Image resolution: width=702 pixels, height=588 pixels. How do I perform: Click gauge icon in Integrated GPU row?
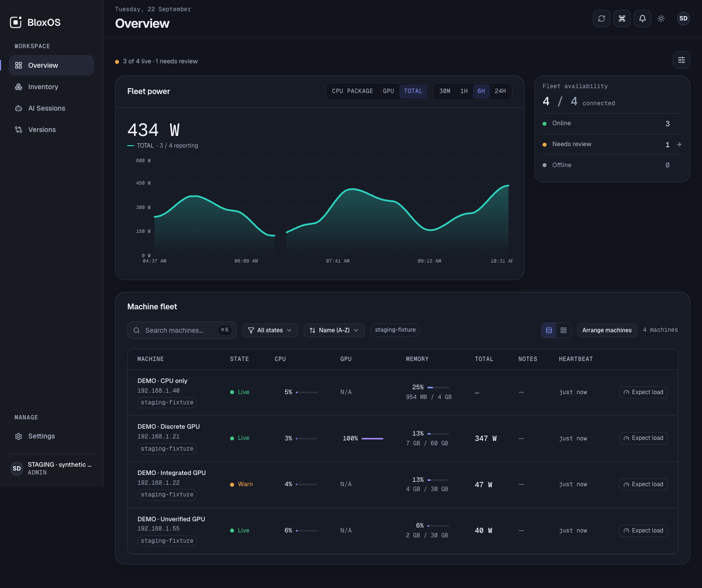[x=626, y=484]
